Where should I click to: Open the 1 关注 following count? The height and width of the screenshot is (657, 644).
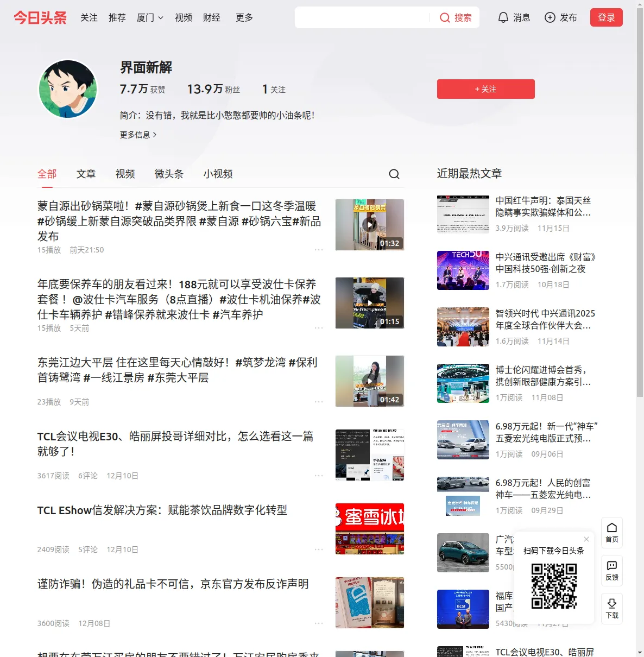[x=274, y=89]
